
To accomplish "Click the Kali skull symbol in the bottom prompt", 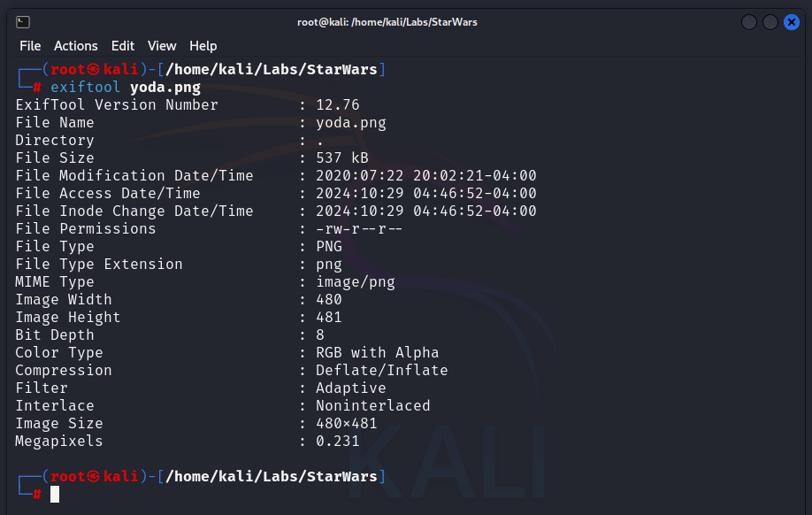I will tap(95, 476).
